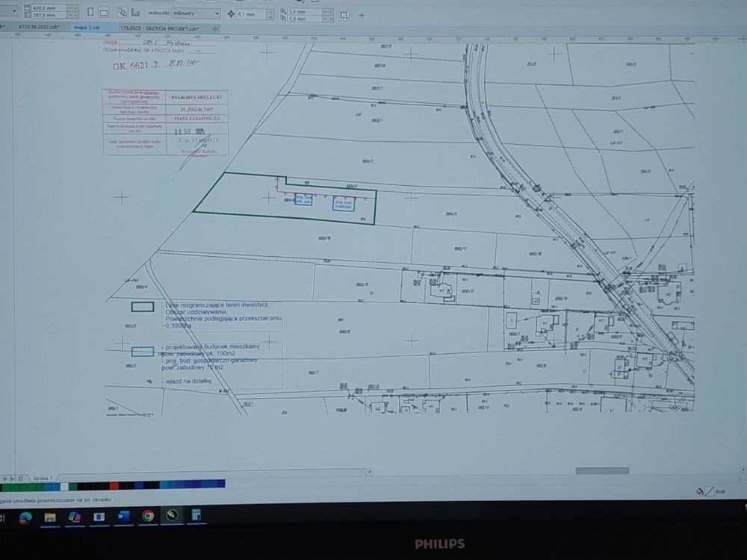Pick the white swatch in document palette
This screenshot has height=560, width=747.
[x=64, y=487]
